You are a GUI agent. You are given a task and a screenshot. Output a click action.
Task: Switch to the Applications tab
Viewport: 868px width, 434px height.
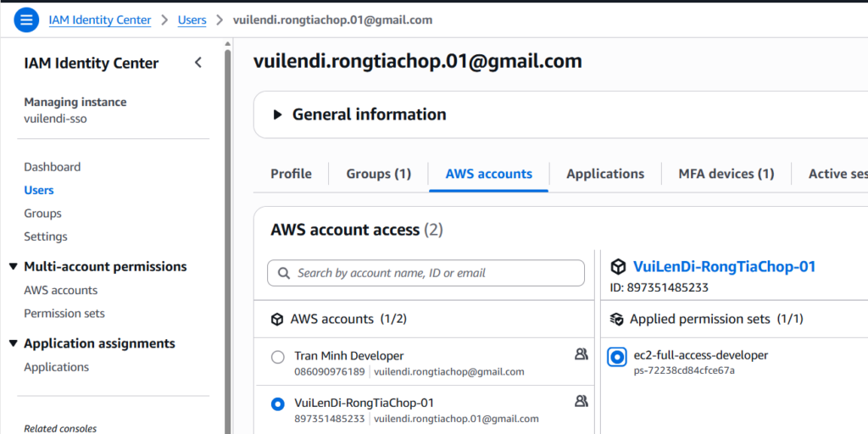click(605, 174)
